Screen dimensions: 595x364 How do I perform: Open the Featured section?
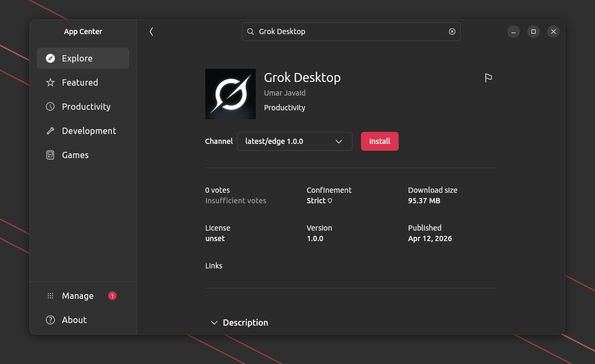83,82
